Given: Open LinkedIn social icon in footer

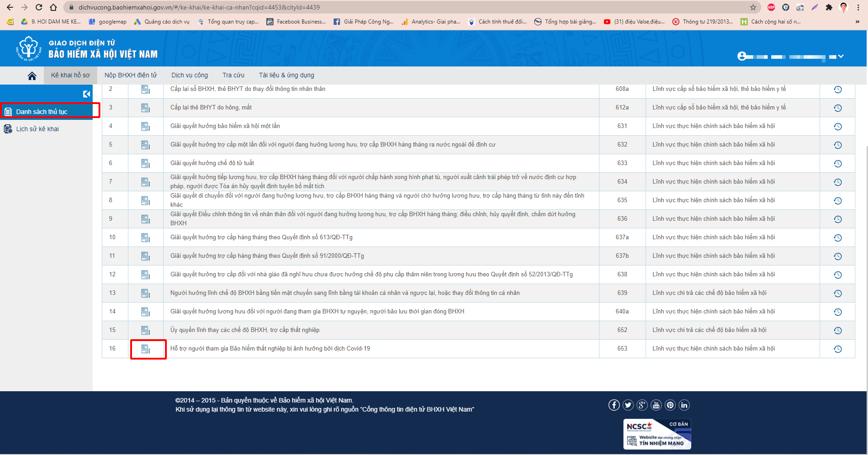Looking at the screenshot, I should 684,405.
